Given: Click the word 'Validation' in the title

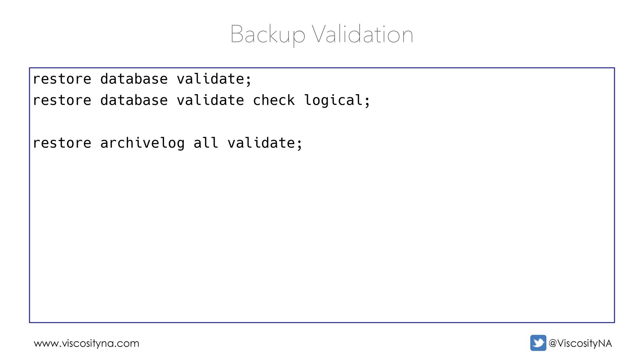Looking at the screenshot, I should (x=363, y=34).
